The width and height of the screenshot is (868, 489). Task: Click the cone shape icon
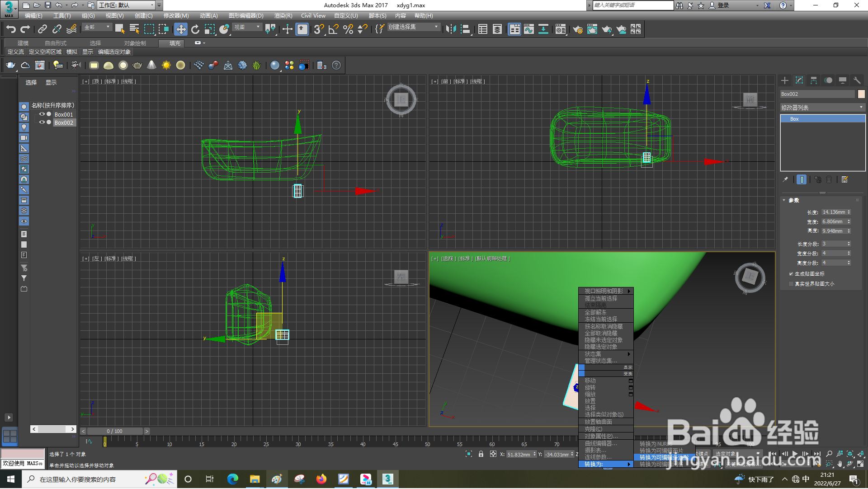click(152, 66)
